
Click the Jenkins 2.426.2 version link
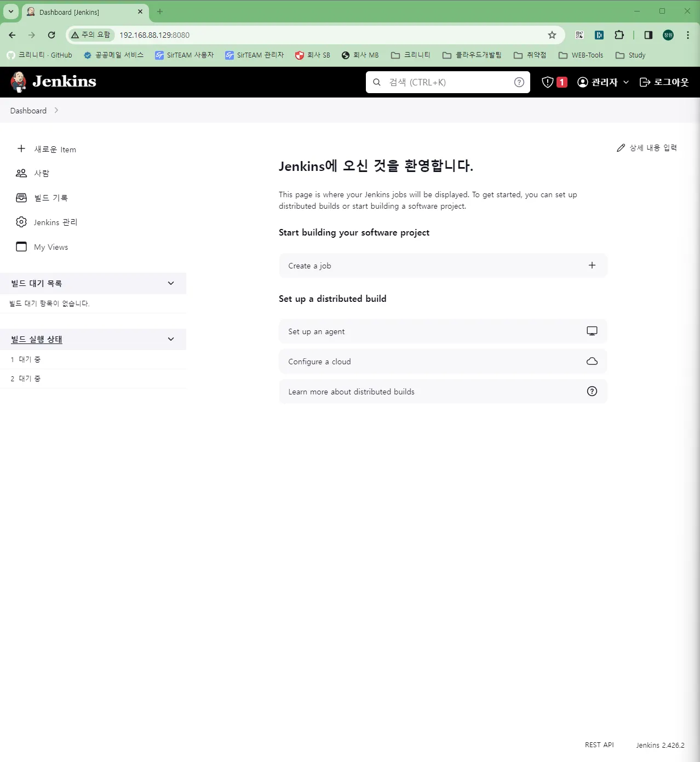tap(660, 746)
